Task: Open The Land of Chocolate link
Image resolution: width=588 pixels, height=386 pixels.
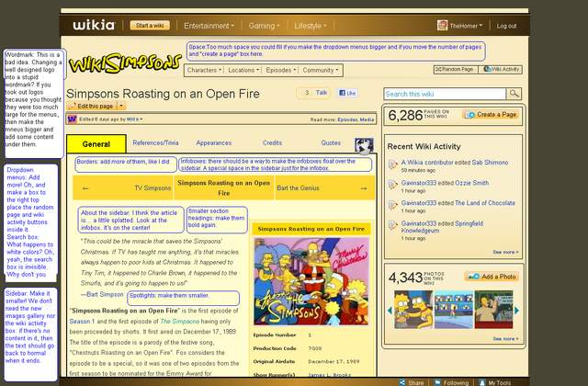Action: [485, 203]
